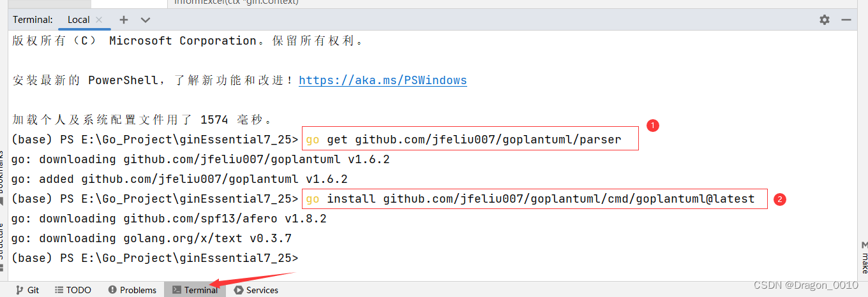Open the TODO tool window
Screen dimensions: 868x297
[x=73, y=290]
